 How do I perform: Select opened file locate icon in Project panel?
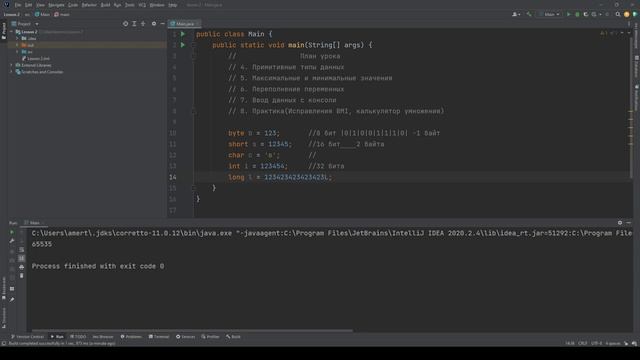click(x=125, y=24)
